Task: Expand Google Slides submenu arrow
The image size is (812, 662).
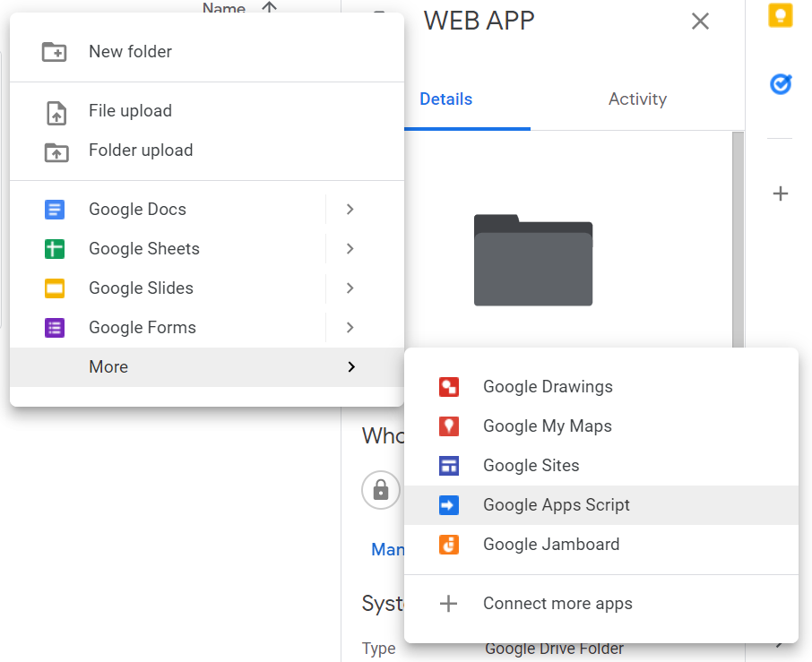Action: [350, 288]
